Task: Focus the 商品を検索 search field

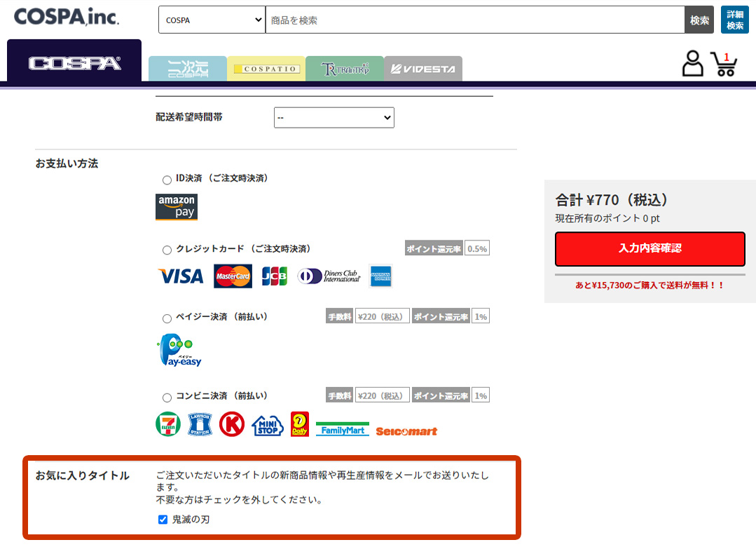Action: [x=474, y=20]
